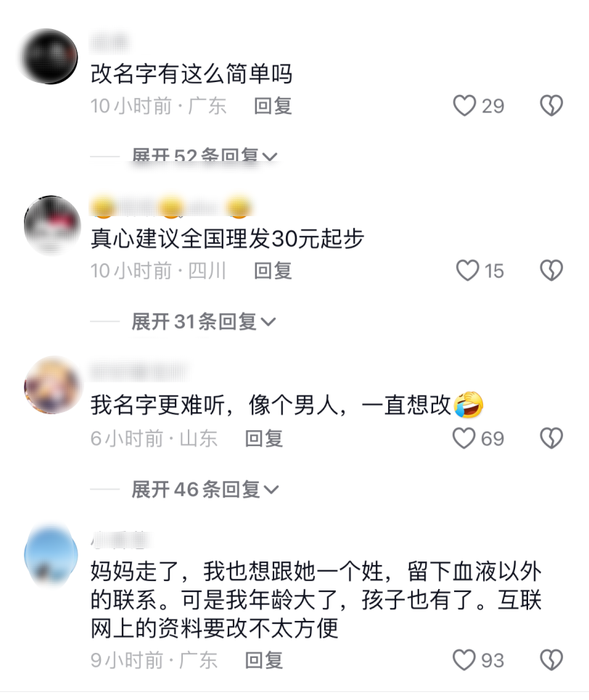Open the username with yellow emoji faces
Screen dimensions: 589x700
pos(171,207)
